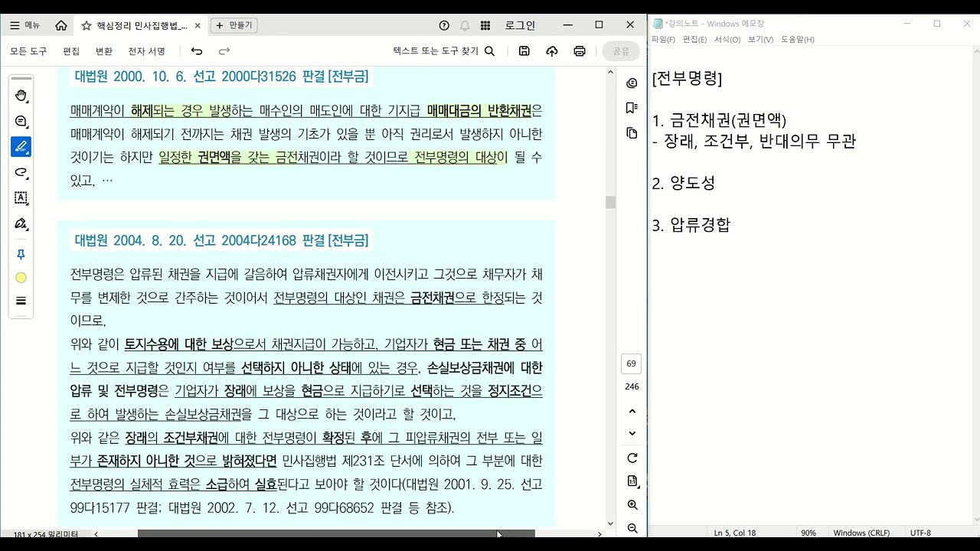980x551 pixels.
Task: Open the 변환 convert tab
Action: point(104,51)
